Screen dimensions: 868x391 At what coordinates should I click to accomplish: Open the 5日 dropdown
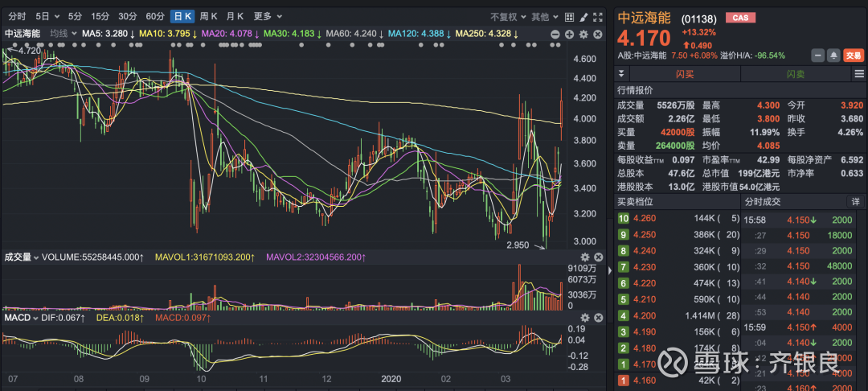click(x=47, y=17)
